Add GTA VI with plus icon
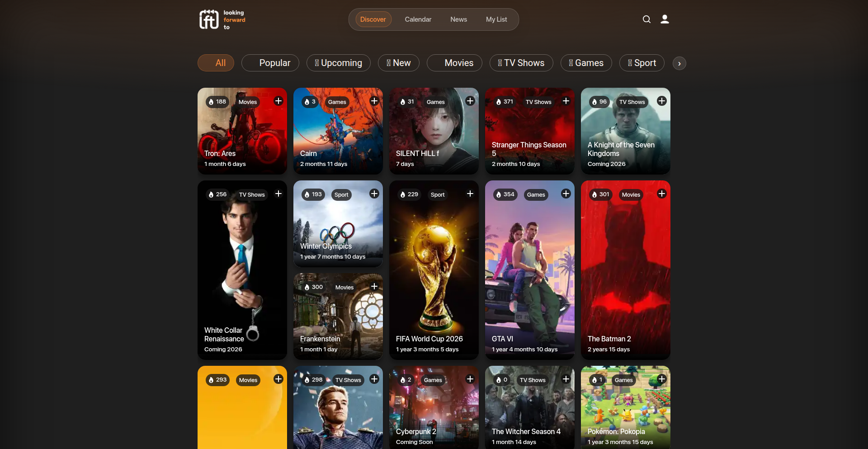This screenshot has height=449, width=868. 566,194
